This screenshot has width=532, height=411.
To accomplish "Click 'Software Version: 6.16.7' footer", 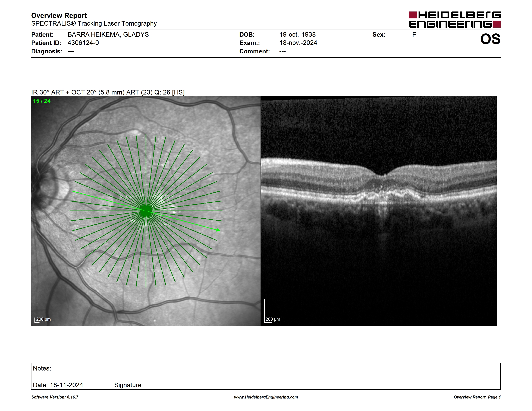I will coord(55,397).
